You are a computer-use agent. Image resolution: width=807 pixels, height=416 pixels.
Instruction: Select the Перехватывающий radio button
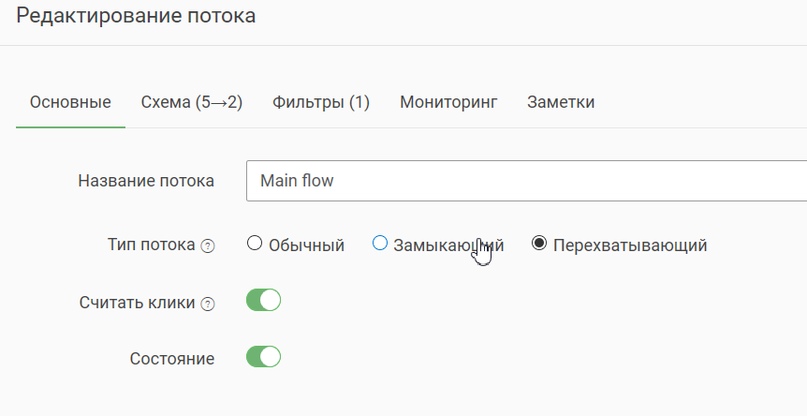(x=539, y=243)
